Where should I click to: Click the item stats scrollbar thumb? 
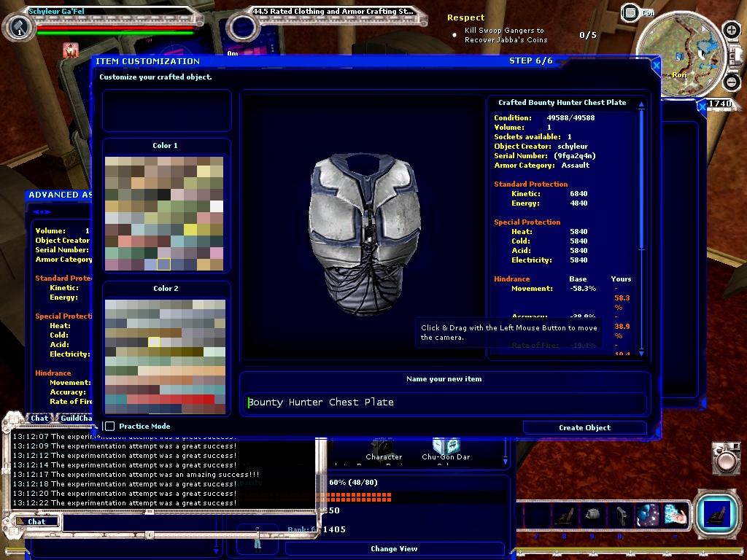pos(642,181)
